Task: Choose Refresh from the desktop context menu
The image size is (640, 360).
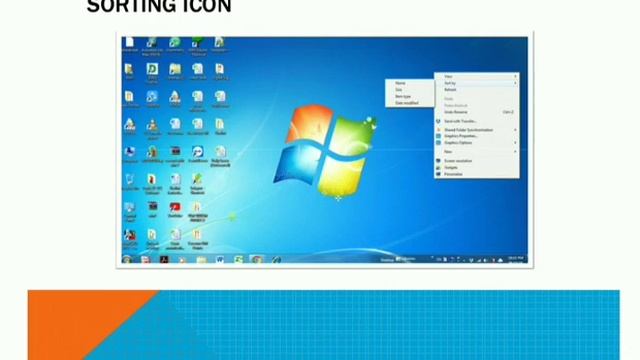Action: 477,89
